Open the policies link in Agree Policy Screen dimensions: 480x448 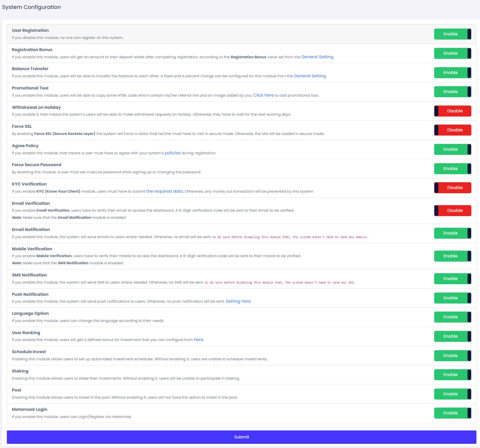click(x=173, y=153)
